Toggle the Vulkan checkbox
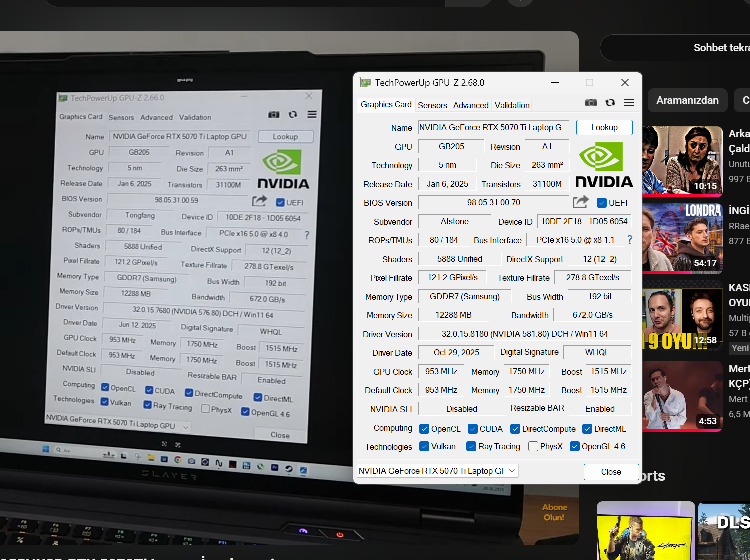This screenshot has height=560, width=750. (424, 446)
